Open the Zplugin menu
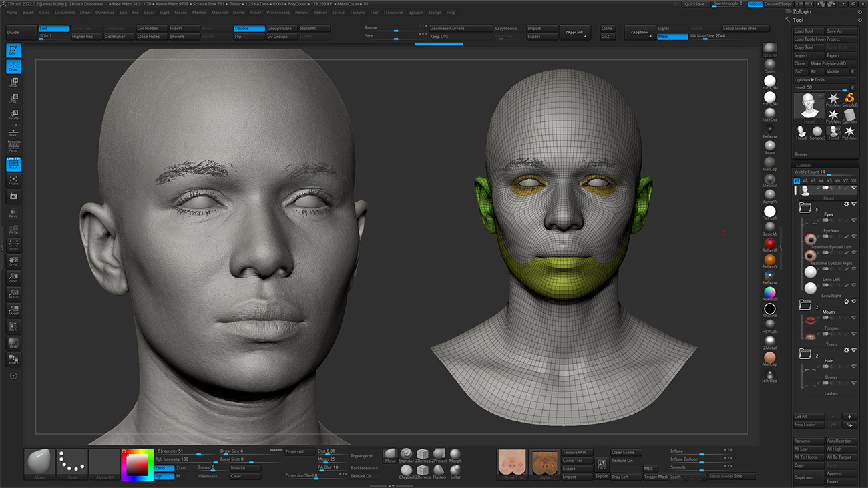The height and width of the screenshot is (488, 868). click(416, 13)
